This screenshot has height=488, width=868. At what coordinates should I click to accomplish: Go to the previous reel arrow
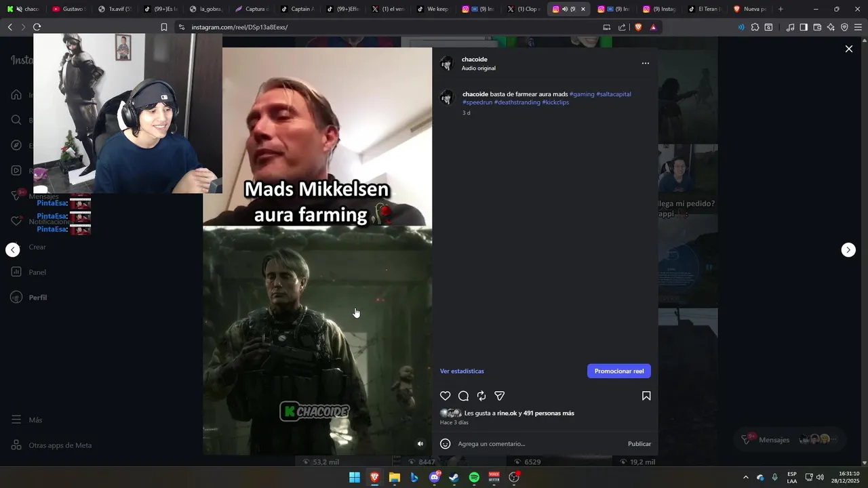pos(13,250)
